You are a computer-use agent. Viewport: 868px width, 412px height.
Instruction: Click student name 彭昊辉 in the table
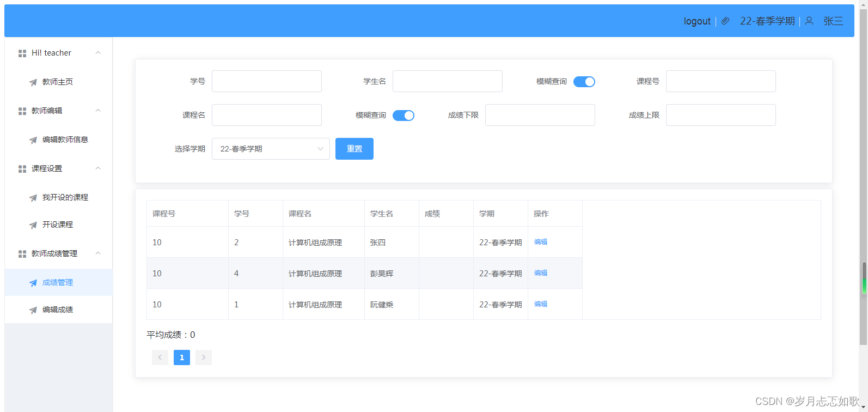pos(382,274)
